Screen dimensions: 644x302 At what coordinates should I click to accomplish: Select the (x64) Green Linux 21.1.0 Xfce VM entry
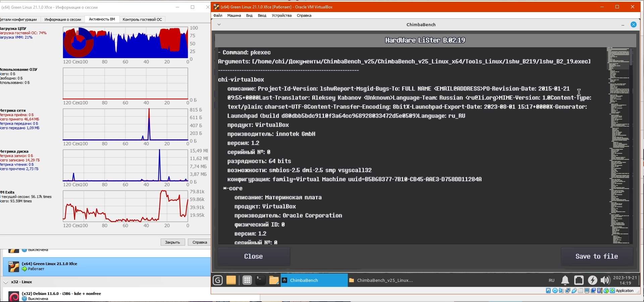tap(107, 267)
